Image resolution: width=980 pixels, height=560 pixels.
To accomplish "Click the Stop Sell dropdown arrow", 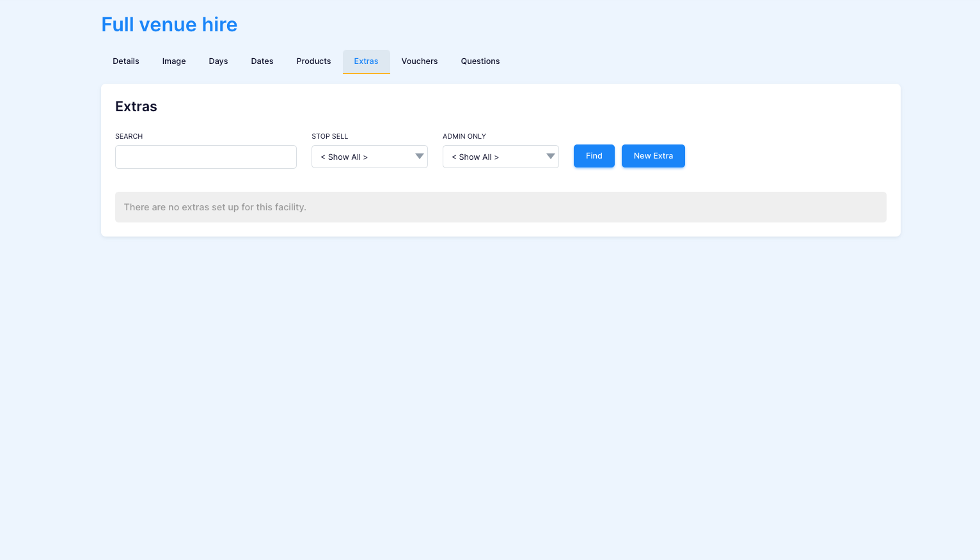I will point(420,157).
